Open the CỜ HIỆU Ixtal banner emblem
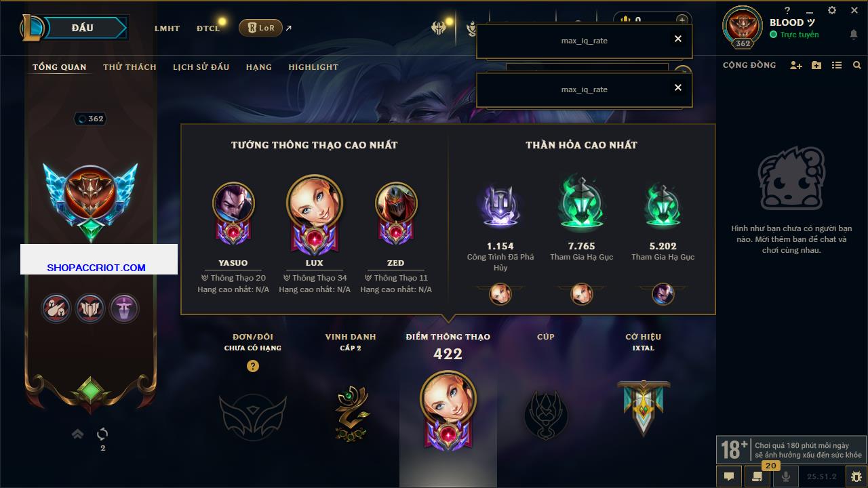Image resolution: width=868 pixels, height=488 pixels. click(x=644, y=408)
